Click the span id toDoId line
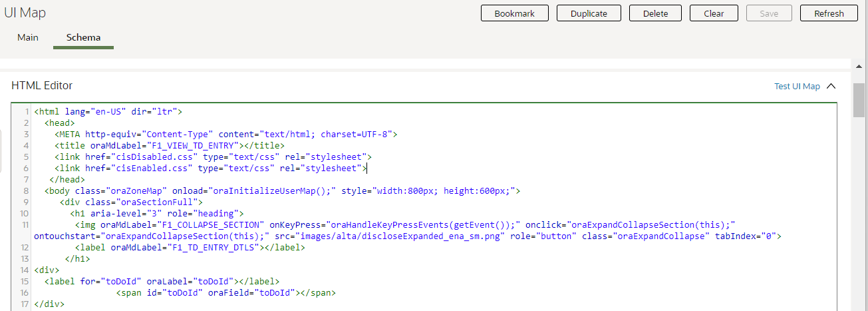Viewport: 868px width, 311px height. coord(225,292)
